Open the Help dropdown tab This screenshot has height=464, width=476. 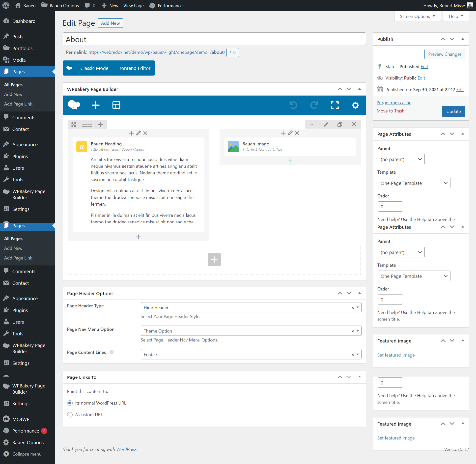(456, 16)
